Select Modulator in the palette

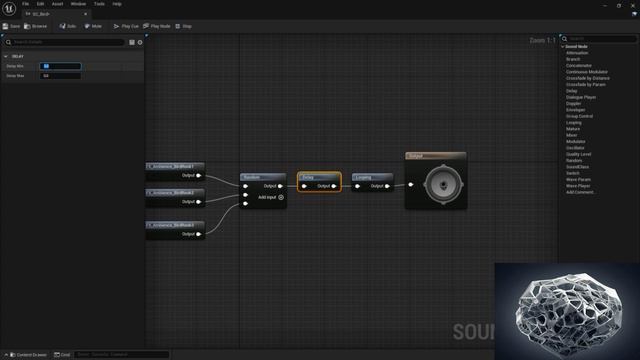click(576, 141)
